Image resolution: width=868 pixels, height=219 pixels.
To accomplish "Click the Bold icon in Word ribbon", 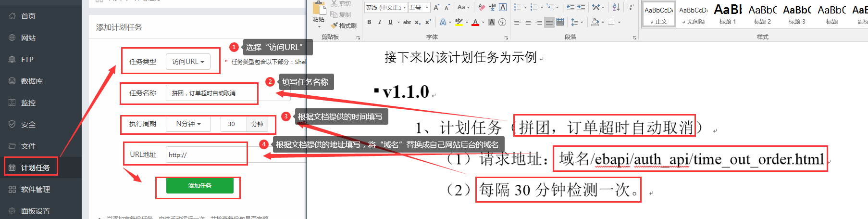I will pyautogui.click(x=369, y=22).
